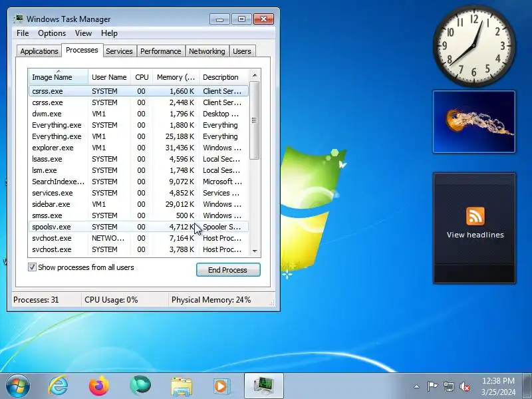Open the View menu
The height and width of the screenshot is (399, 532).
[83, 33]
